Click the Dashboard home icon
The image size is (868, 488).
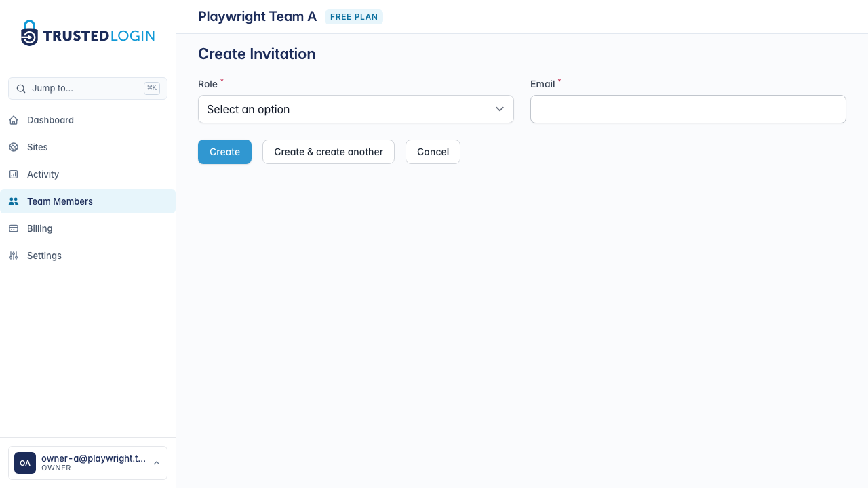[x=14, y=120]
